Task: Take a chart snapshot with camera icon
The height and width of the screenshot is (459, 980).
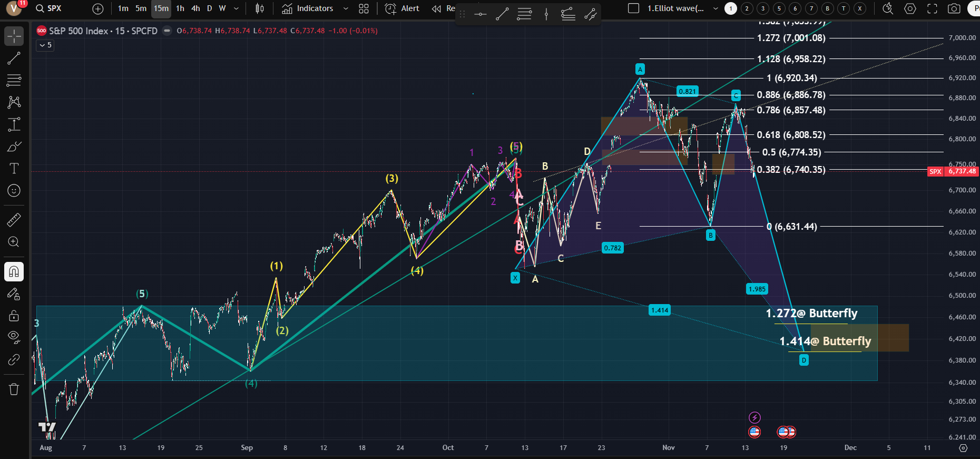Action: 954,8
